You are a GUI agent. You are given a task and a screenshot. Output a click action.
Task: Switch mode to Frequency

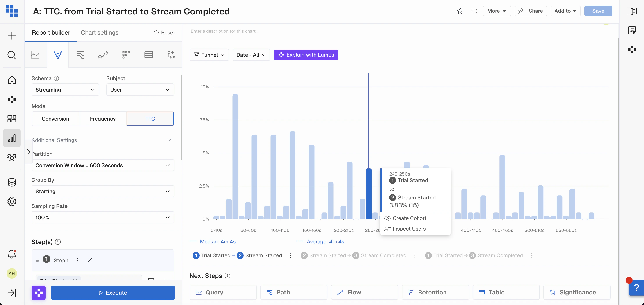102,119
